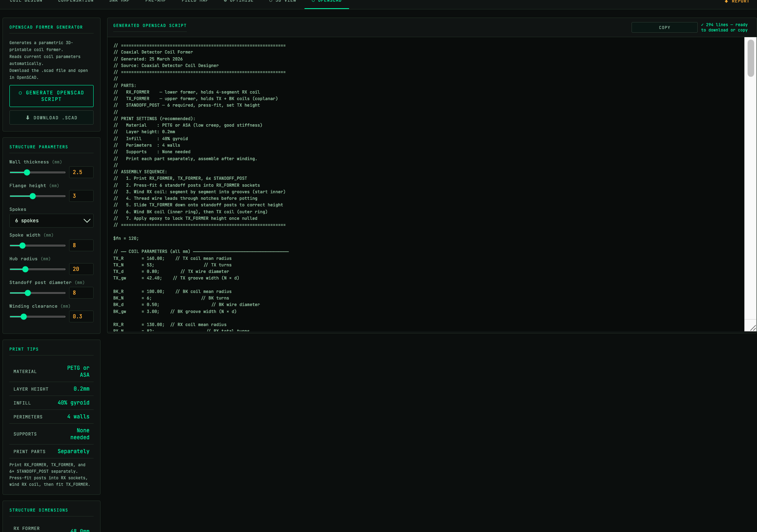Click the 'None needed' supports value
Image resolution: width=757 pixels, height=532 pixels.
pyautogui.click(x=80, y=434)
